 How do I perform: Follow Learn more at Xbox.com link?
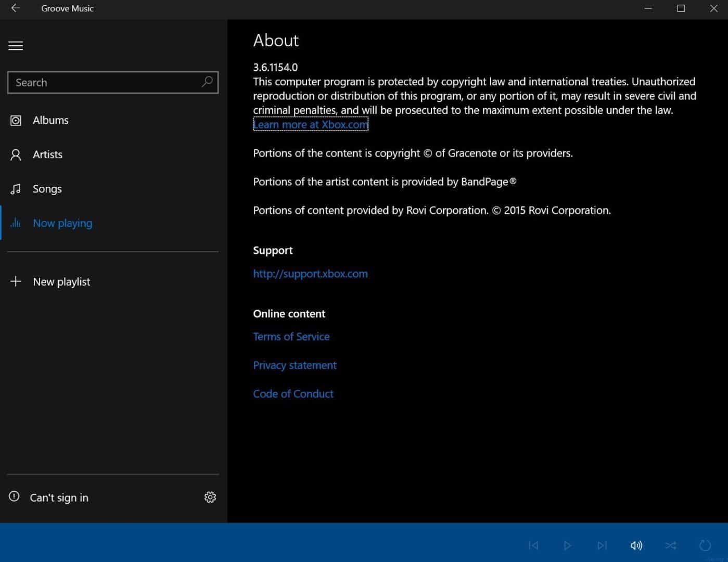[x=311, y=124]
